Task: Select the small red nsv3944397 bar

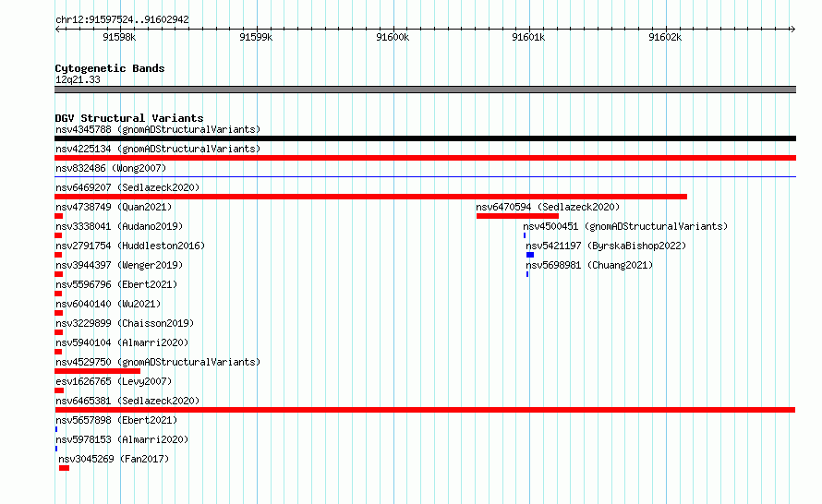Action: [x=59, y=274]
